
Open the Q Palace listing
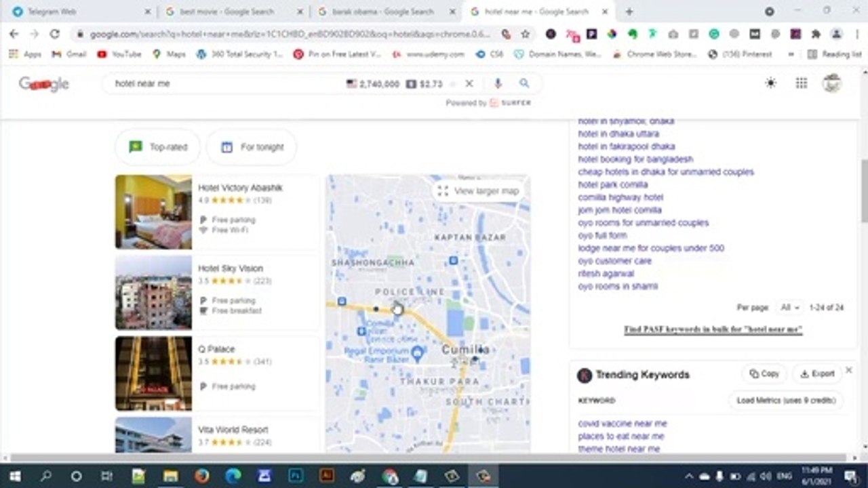click(x=216, y=349)
